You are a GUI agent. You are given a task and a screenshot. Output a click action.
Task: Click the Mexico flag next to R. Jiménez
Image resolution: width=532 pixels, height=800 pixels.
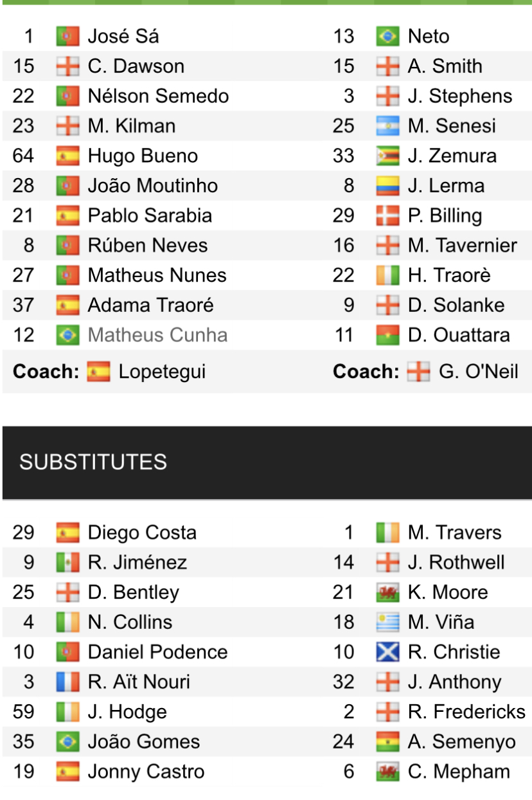pyautogui.click(x=67, y=563)
